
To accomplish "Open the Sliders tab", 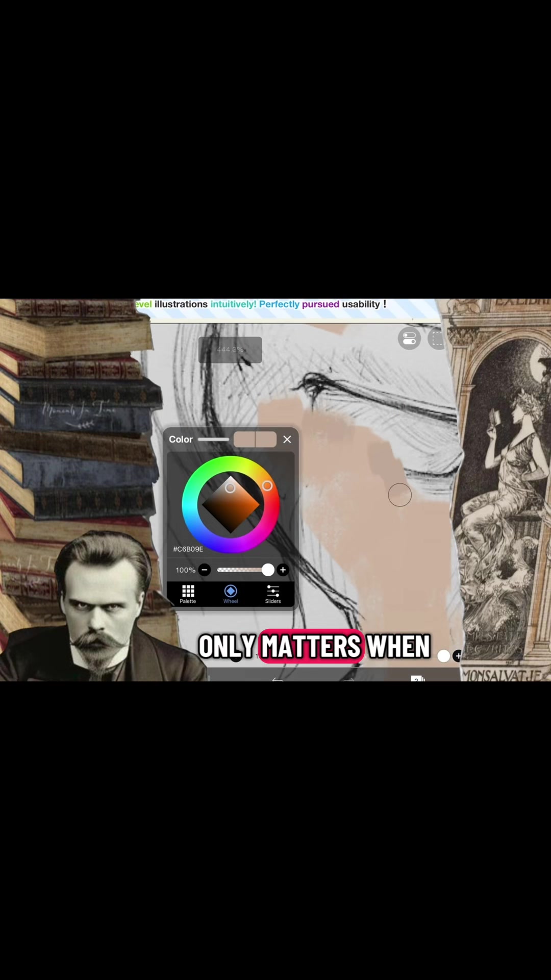I will tap(273, 594).
